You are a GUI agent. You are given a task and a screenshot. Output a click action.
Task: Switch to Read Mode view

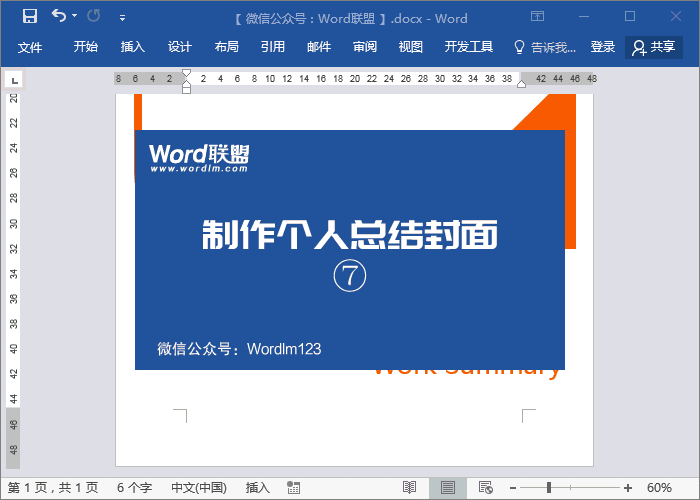[409, 488]
